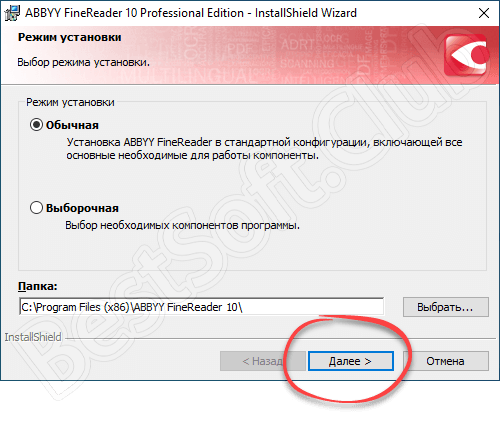
Task: Click the installer icon in the title bar
Action: (12, 13)
